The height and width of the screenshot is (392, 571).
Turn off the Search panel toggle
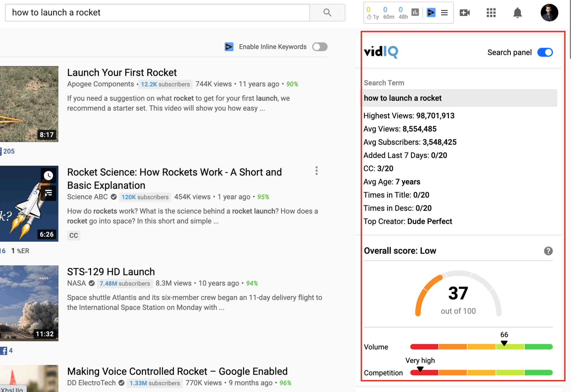[545, 53]
